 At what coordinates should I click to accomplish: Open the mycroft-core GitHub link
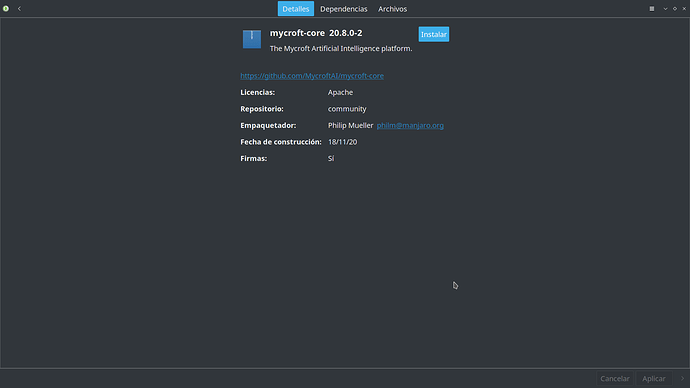coord(312,76)
